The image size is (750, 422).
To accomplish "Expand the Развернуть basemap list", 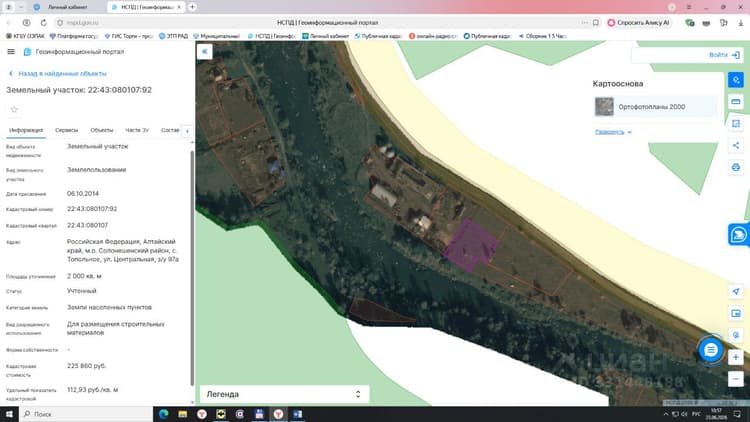I will [x=613, y=132].
